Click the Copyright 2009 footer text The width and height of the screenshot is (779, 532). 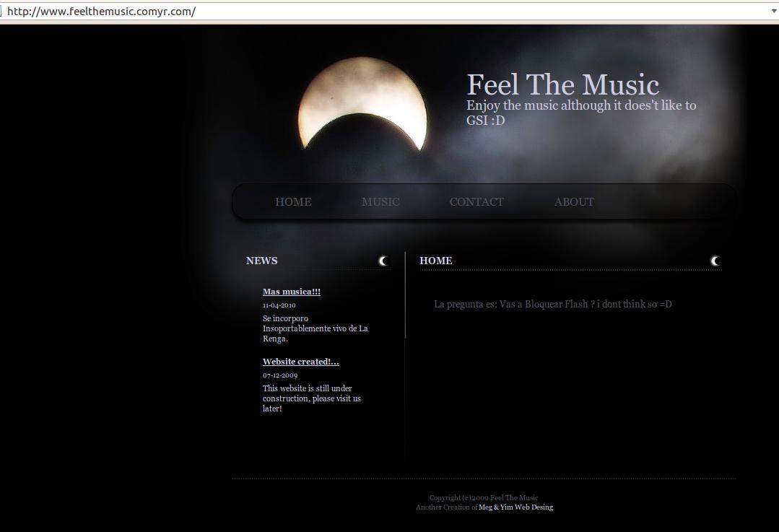click(483, 498)
